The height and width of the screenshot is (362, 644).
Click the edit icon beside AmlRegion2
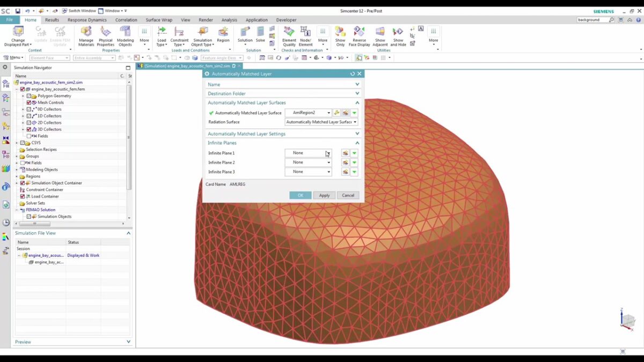(x=336, y=113)
